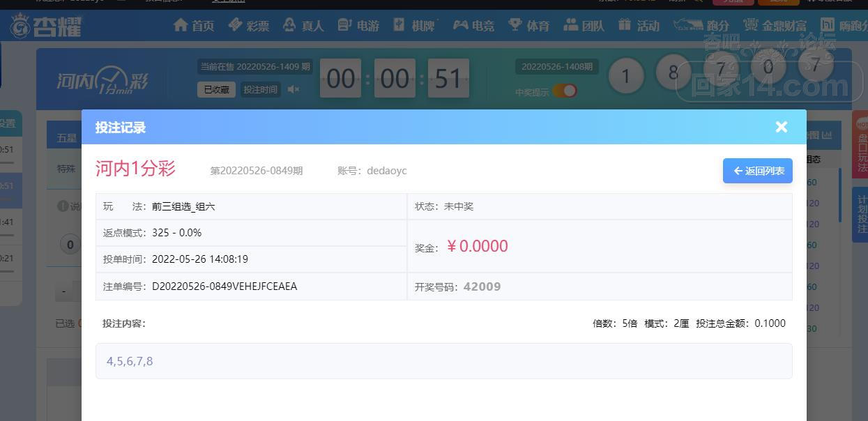Click the 返回列表 button
This screenshot has height=421, width=868.
758,171
